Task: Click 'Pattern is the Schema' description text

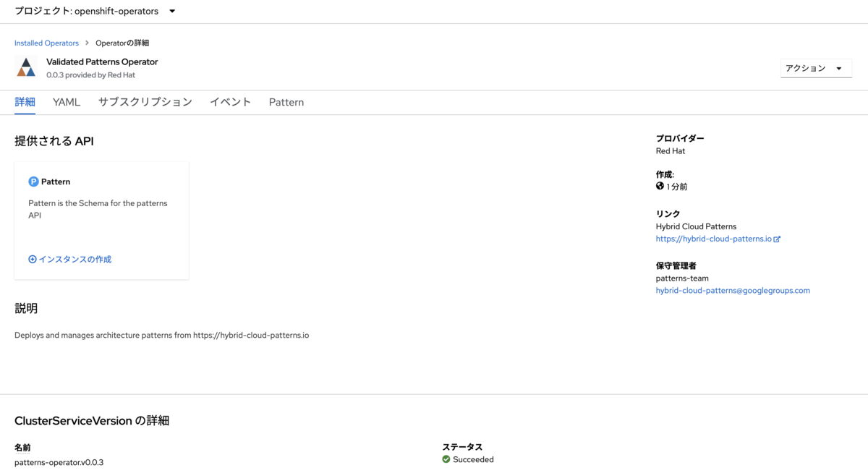Action: click(x=98, y=209)
